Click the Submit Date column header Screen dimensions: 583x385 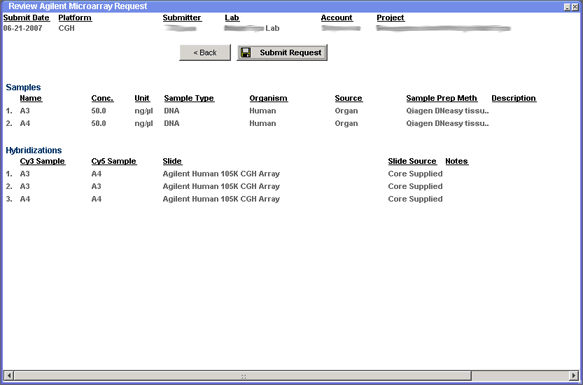click(26, 18)
